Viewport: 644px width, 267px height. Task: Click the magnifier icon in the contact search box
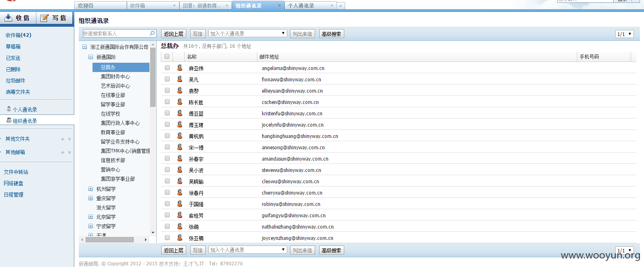(152, 33)
